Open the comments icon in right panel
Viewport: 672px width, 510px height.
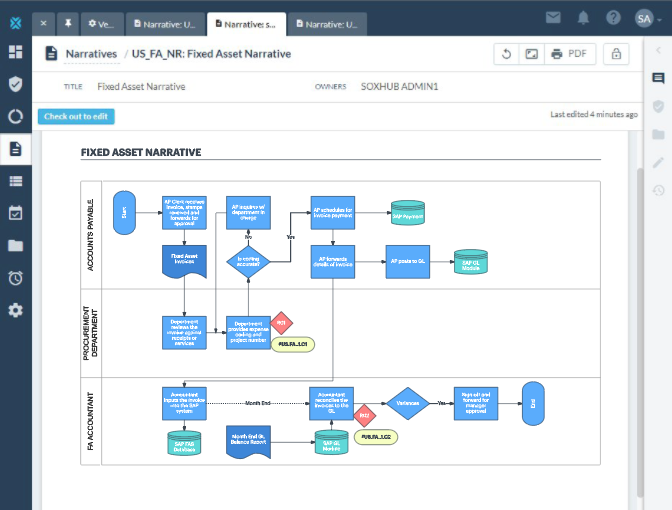(659, 78)
